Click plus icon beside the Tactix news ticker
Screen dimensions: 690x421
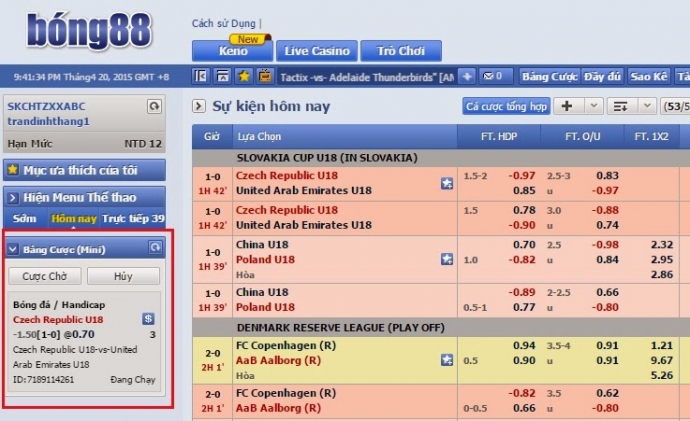pos(470,76)
